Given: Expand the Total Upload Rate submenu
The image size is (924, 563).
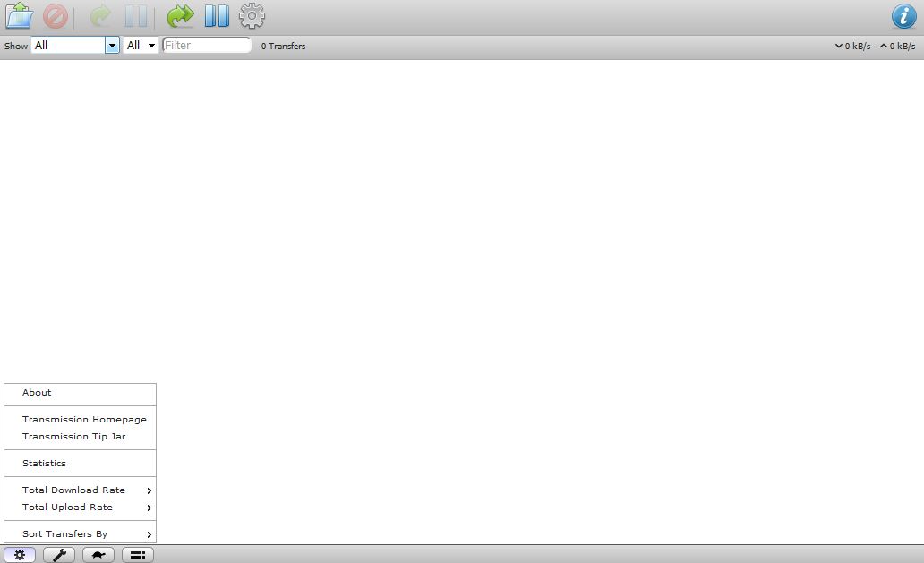Looking at the screenshot, I should 81,507.
